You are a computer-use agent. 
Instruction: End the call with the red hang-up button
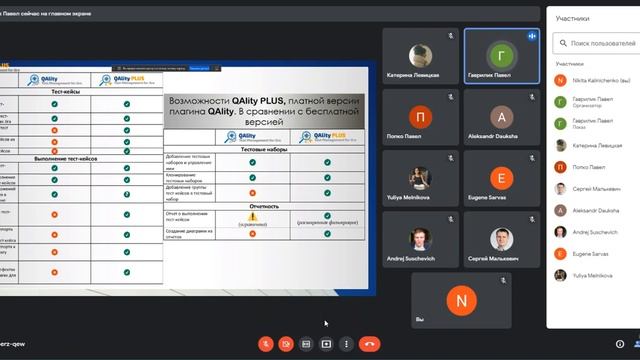coord(369,344)
